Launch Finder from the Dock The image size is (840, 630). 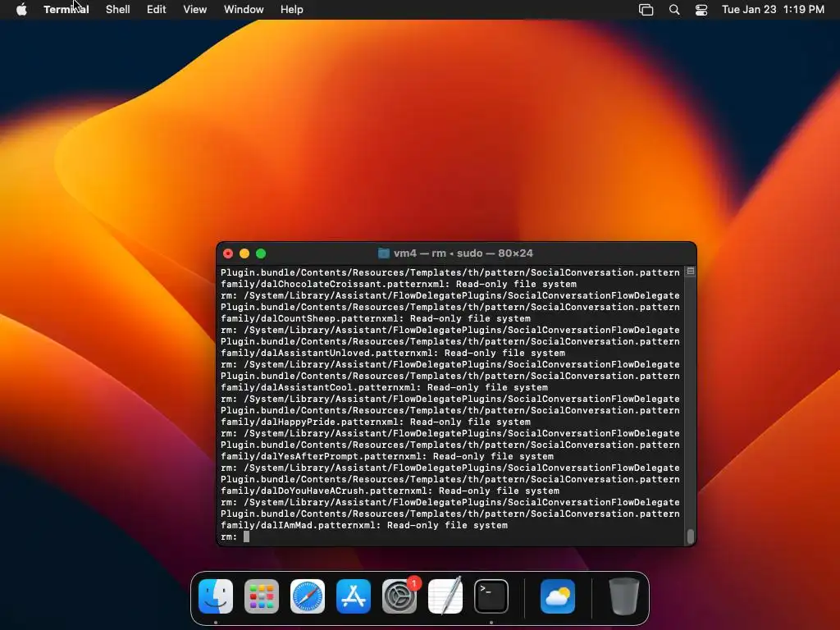click(x=216, y=596)
